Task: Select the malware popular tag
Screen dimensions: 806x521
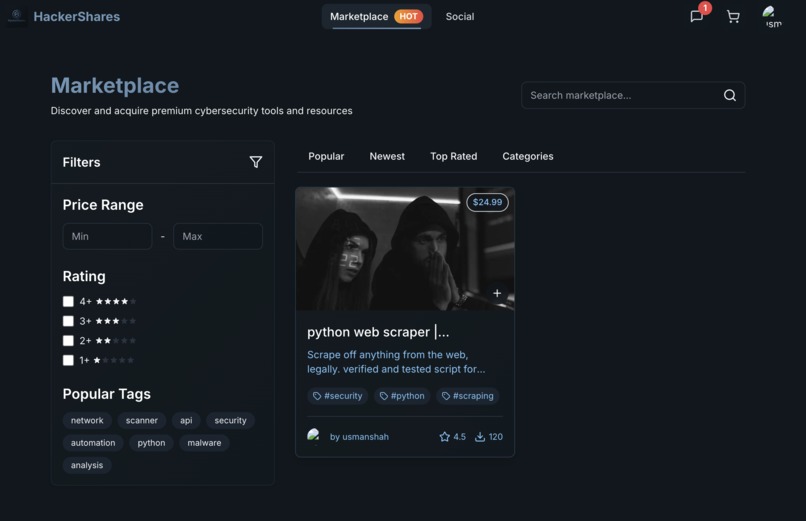Action: (204, 443)
